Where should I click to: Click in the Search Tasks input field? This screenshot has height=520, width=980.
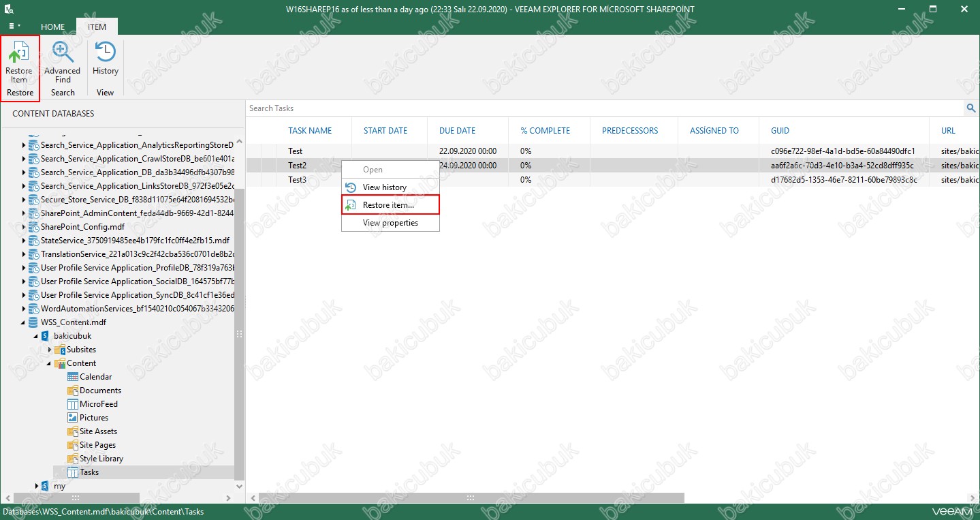point(605,108)
